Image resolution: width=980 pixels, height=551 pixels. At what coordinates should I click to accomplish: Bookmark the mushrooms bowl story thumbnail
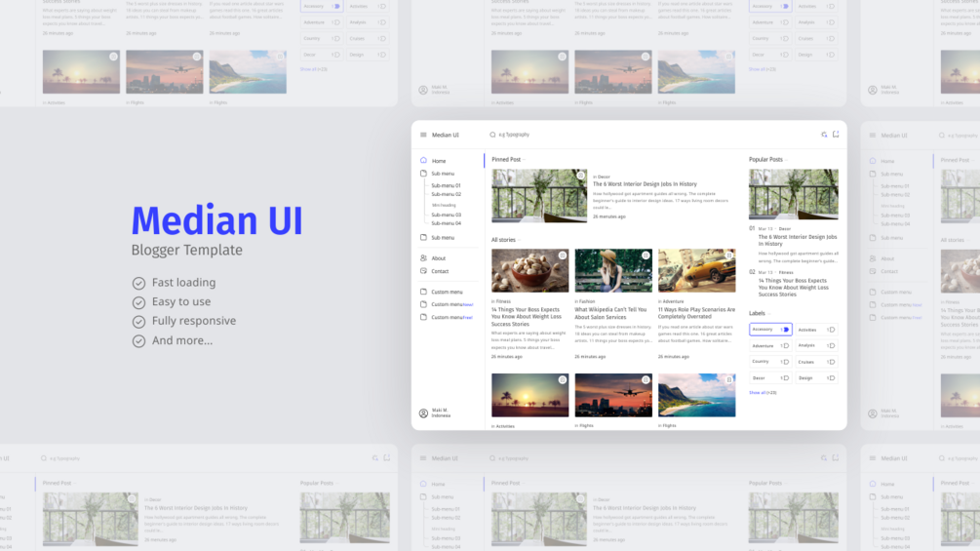pos(563,256)
